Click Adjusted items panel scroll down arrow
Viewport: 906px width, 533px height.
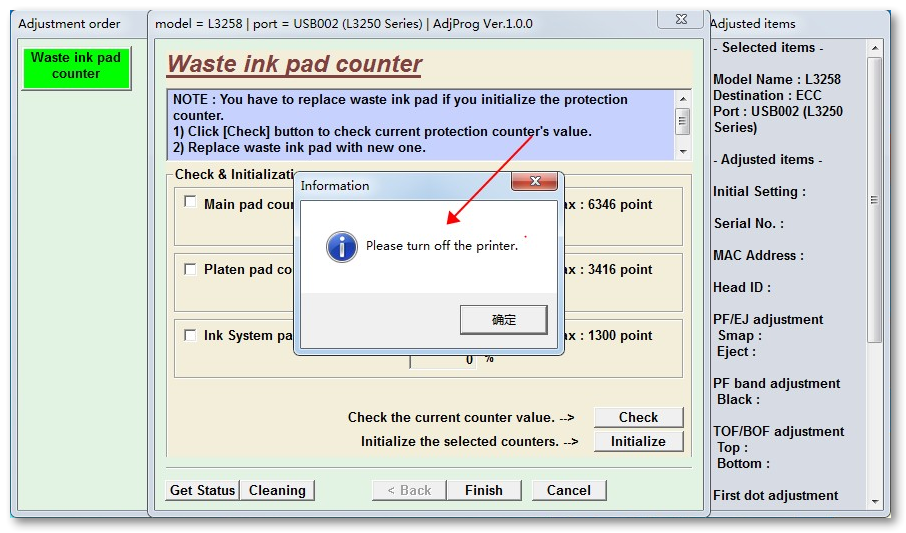pyautogui.click(x=875, y=502)
